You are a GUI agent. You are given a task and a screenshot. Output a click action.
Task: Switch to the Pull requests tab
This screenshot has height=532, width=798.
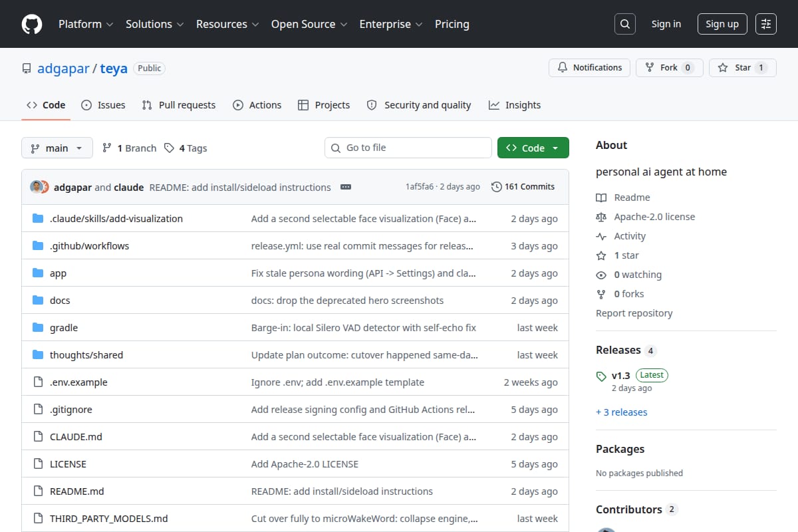179,105
